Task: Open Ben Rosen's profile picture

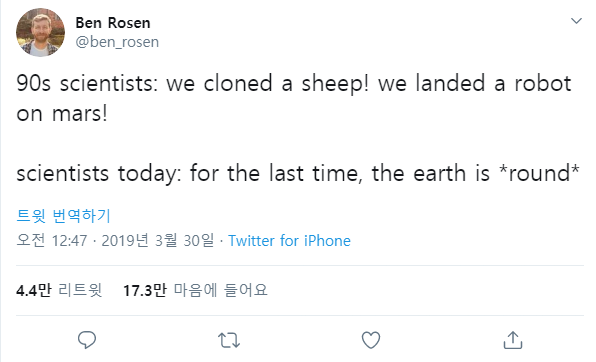Action: tap(40, 32)
